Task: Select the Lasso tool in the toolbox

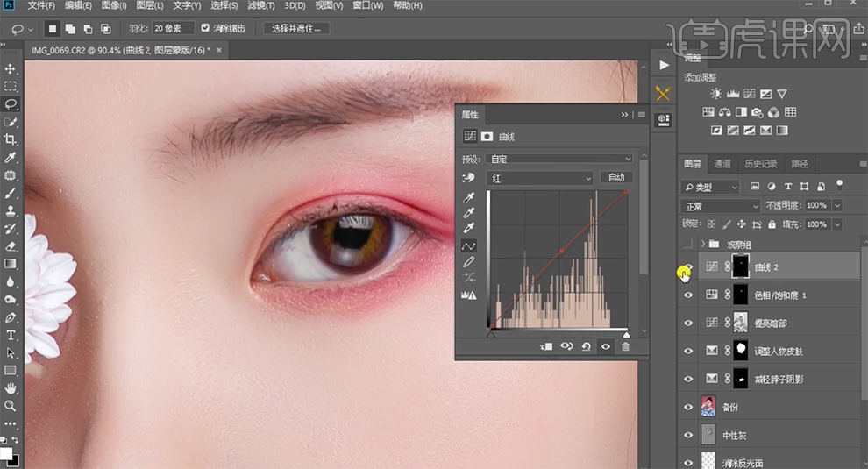Action: (x=10, y=104)
